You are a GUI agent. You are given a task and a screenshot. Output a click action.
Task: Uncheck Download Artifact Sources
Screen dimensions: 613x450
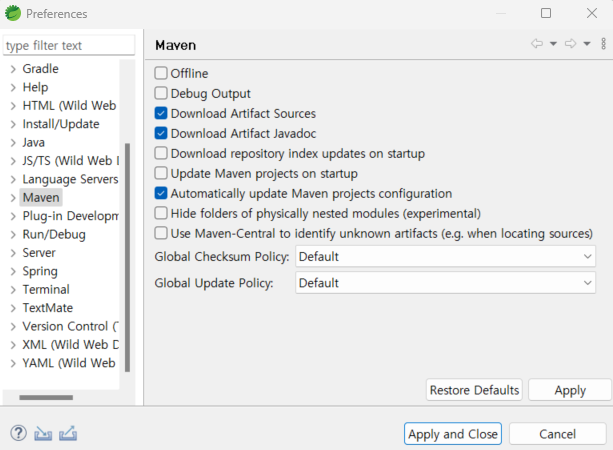[161, 113]
